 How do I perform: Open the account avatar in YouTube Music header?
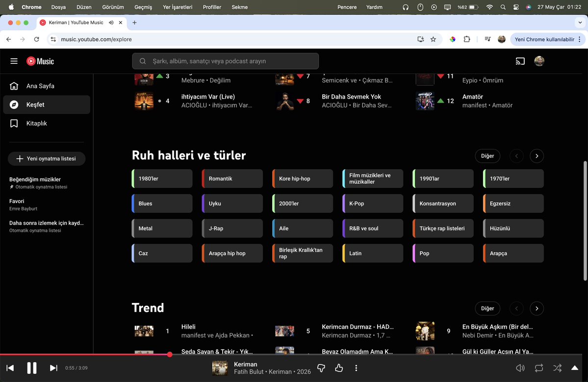(x=539, y=61)
